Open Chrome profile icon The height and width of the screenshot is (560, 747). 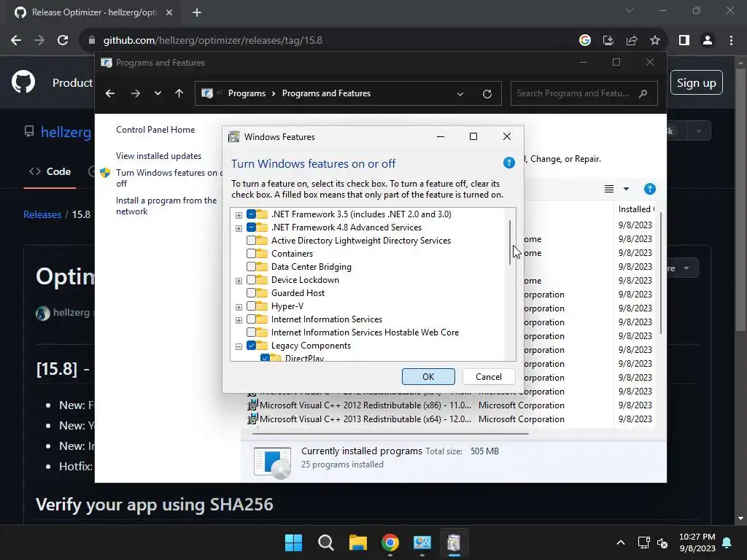(708, 41)
